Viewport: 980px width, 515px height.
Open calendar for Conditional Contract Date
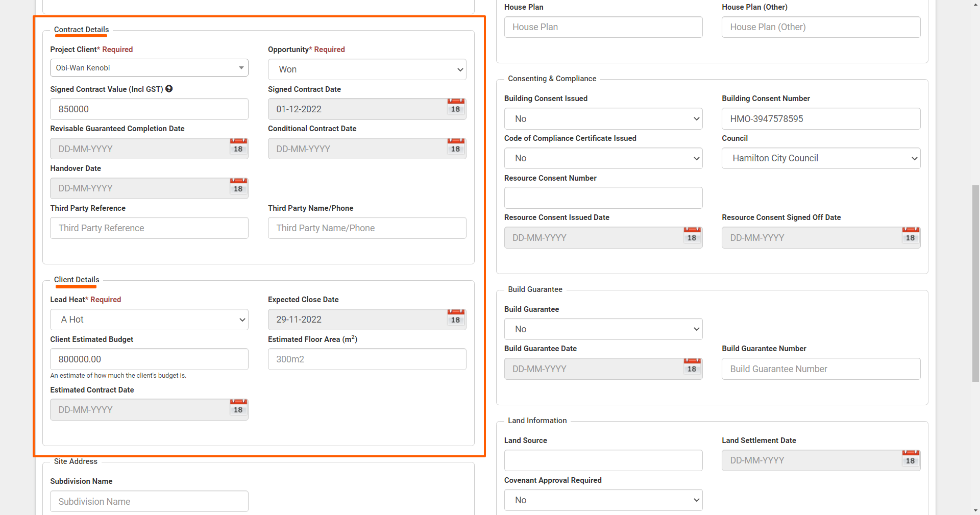click(x=455, y=148)
